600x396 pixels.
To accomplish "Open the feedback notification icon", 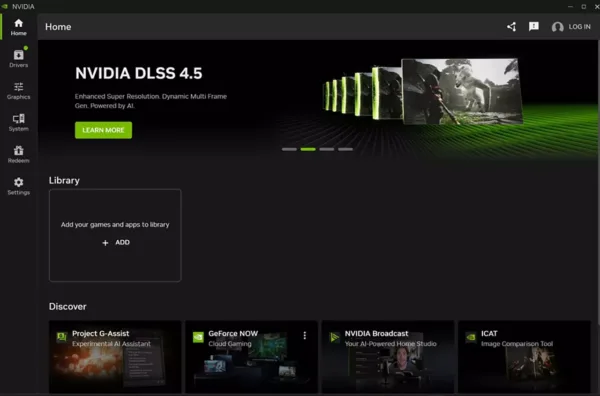I will (533, 26).
